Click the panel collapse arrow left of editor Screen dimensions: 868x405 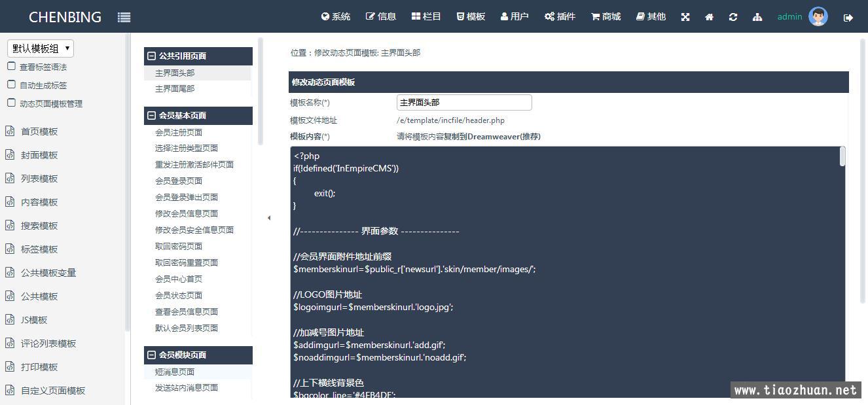(x=269, y=218)
